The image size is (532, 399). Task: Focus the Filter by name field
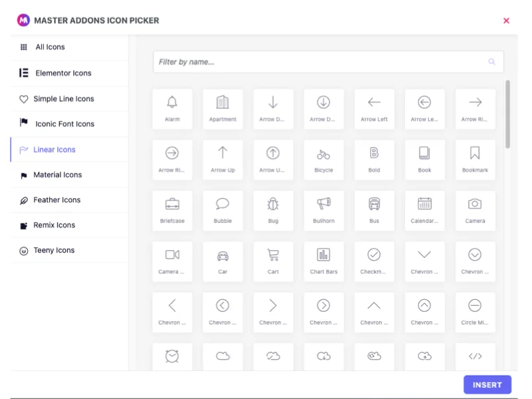click(x=328, y=62)
